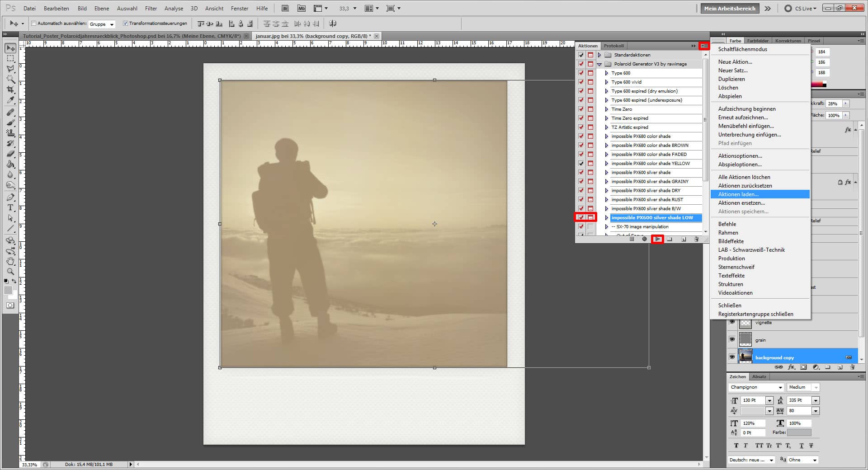Switch to the Protokoll tab
This screenshot has width=868, height=470.
pyautogui.click(x=613, y=46)
